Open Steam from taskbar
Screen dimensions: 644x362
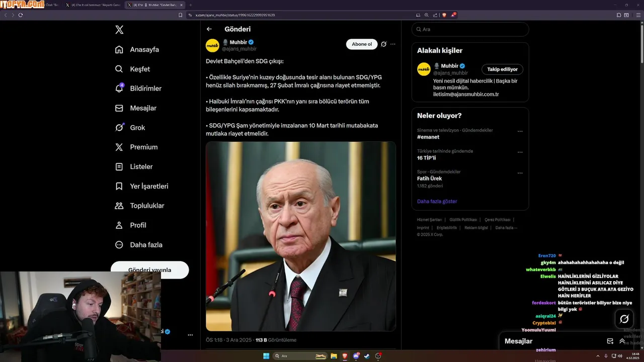click(367, 356)
